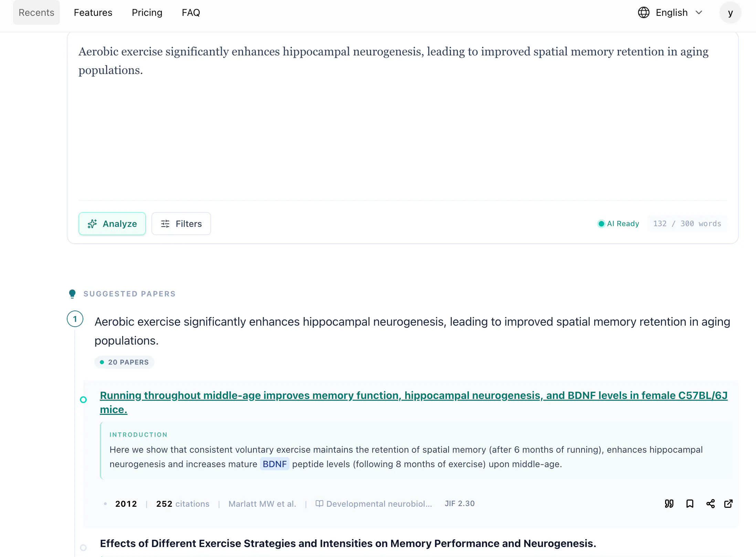Open the Pricing page
Viewport: 756px width, 557px height.
tap(147, 13)
